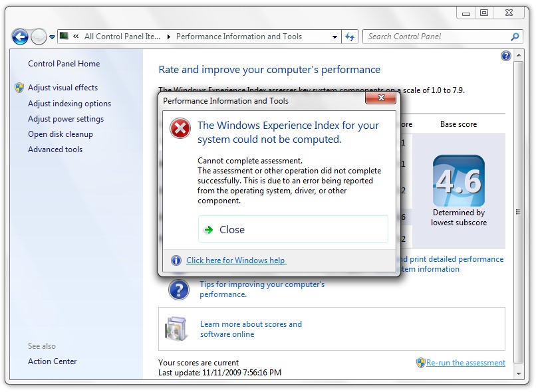Click Re-run the assessment link
Viewport: 536px width, 392px height.
click(x=466, y=363)
